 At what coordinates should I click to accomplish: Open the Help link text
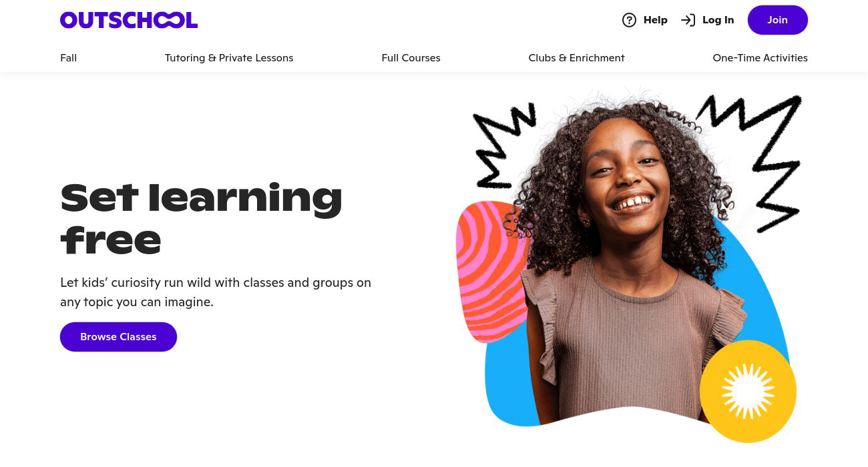[x=656, y=20]
